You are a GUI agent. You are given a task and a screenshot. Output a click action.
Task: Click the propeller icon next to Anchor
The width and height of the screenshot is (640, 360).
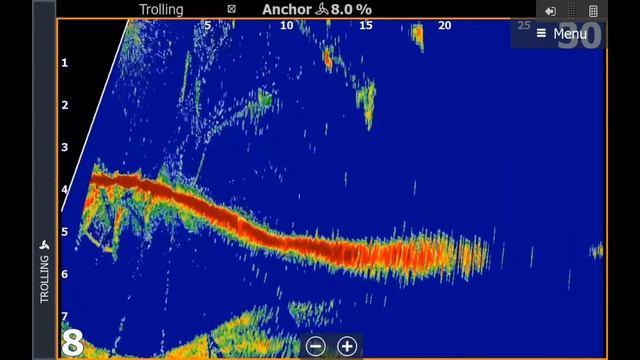(322, 9)
